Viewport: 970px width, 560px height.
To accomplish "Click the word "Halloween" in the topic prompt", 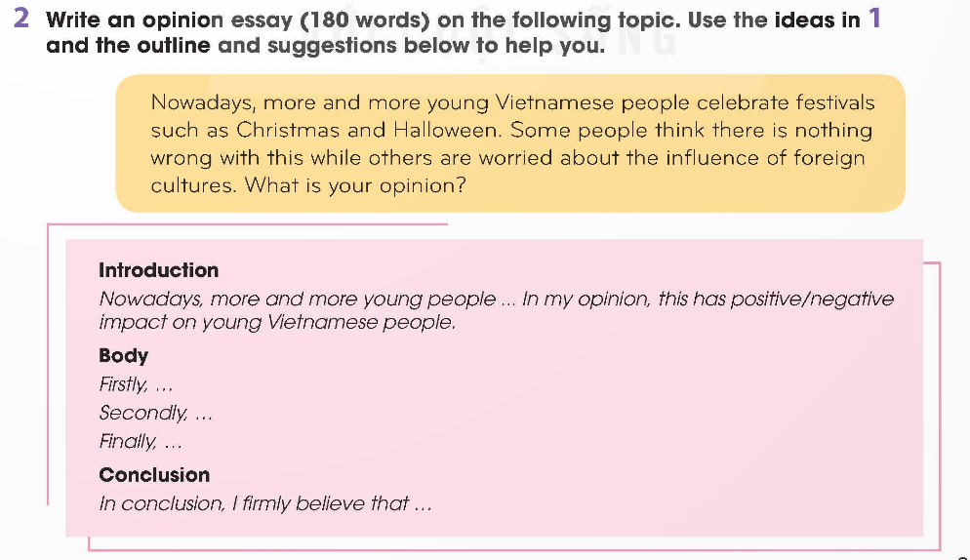I will click(453, 130).
